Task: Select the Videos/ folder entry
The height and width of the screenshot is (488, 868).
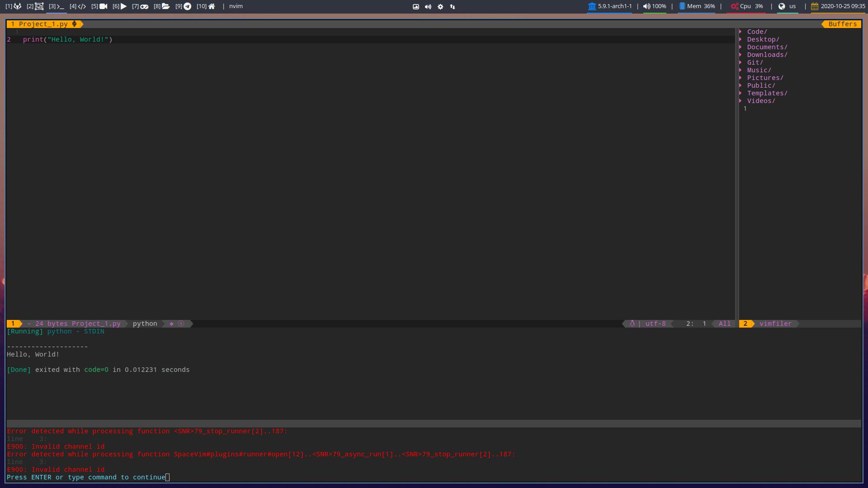Action: (761, 101)
